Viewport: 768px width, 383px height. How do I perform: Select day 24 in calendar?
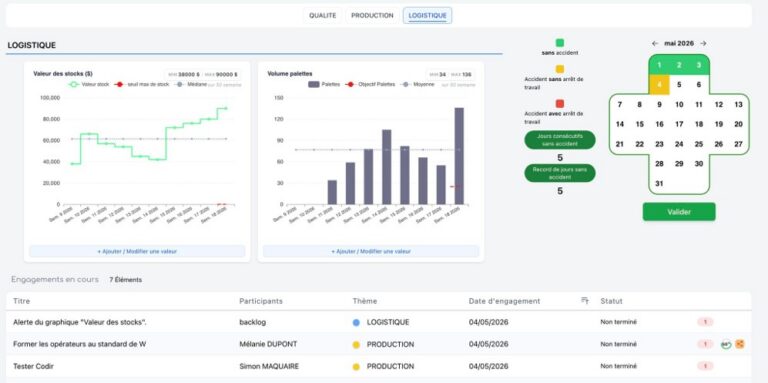[x=679, y=144]
